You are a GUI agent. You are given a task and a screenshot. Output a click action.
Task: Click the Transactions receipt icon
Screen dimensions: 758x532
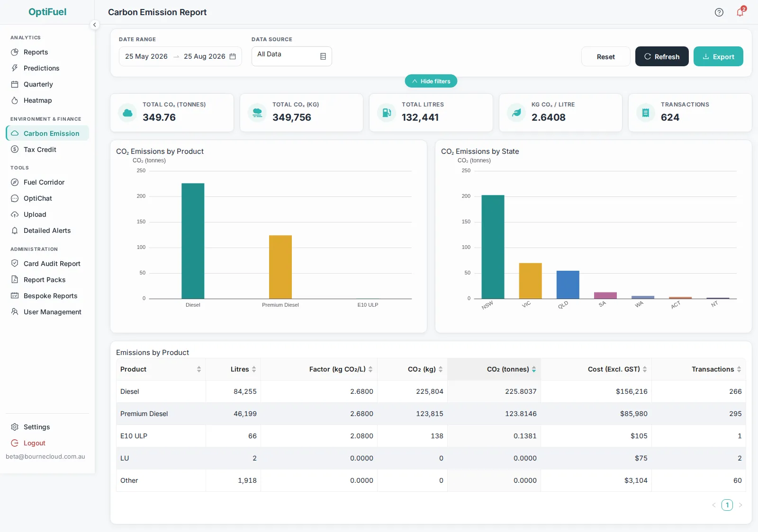pyautogui.click(x=646, y=113)
